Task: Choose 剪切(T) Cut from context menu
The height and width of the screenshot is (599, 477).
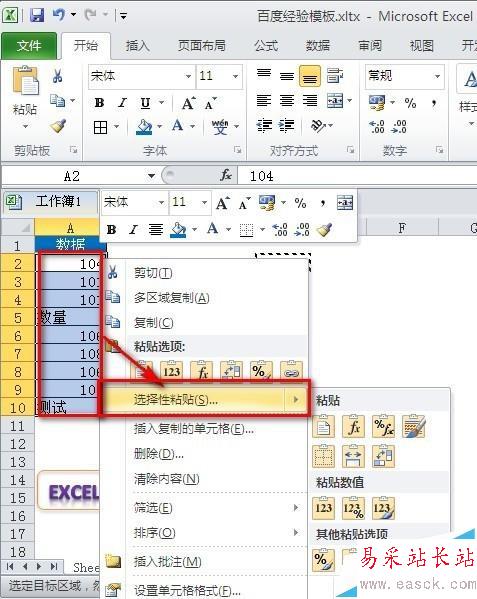Action: point(205,273)
